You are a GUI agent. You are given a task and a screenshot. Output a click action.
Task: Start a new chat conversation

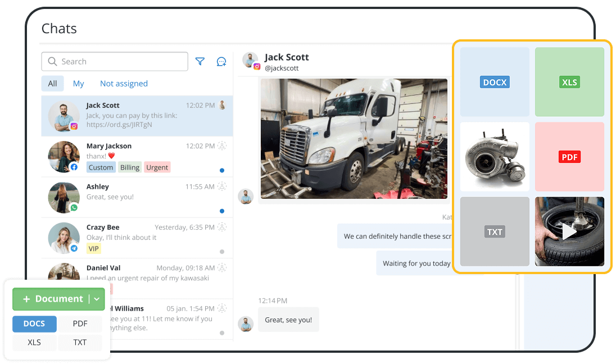coord(221,61)
